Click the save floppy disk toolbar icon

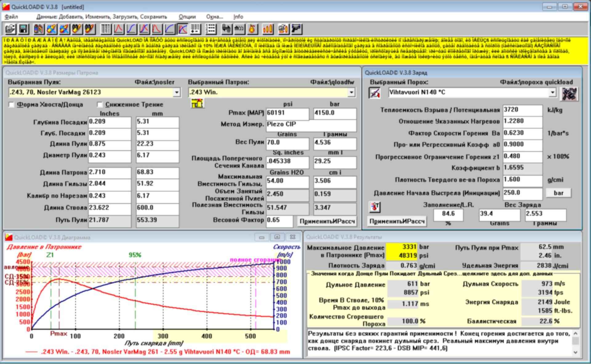tap(24, 29)
